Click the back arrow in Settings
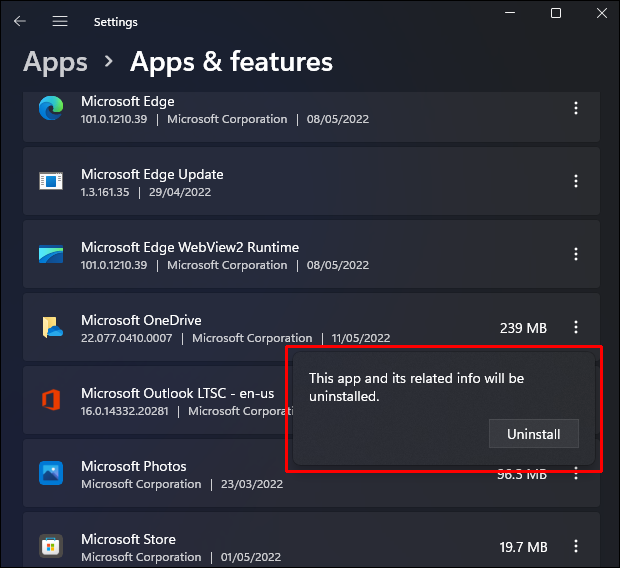Screen dimensions: 620x568 20,21
